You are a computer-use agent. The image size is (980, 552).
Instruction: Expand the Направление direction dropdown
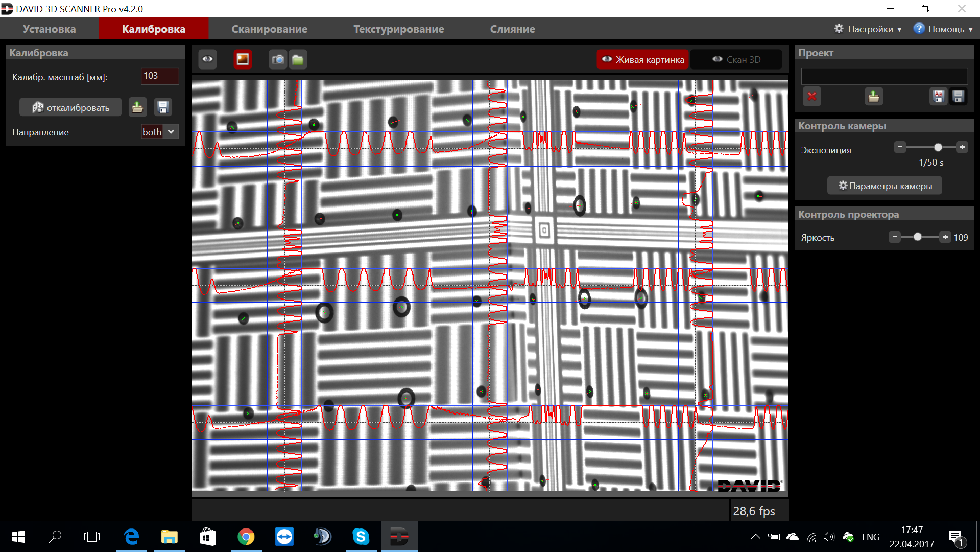point(159,132)
